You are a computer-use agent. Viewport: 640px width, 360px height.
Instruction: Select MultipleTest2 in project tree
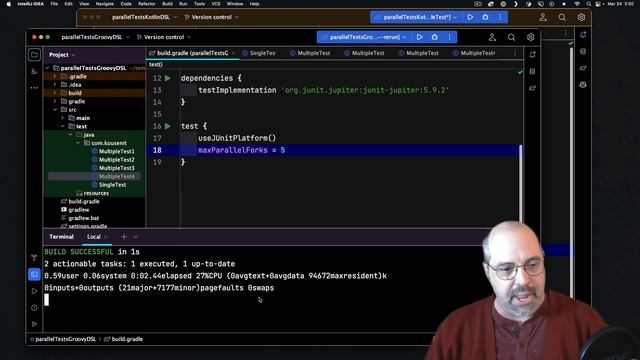point(116,160)
